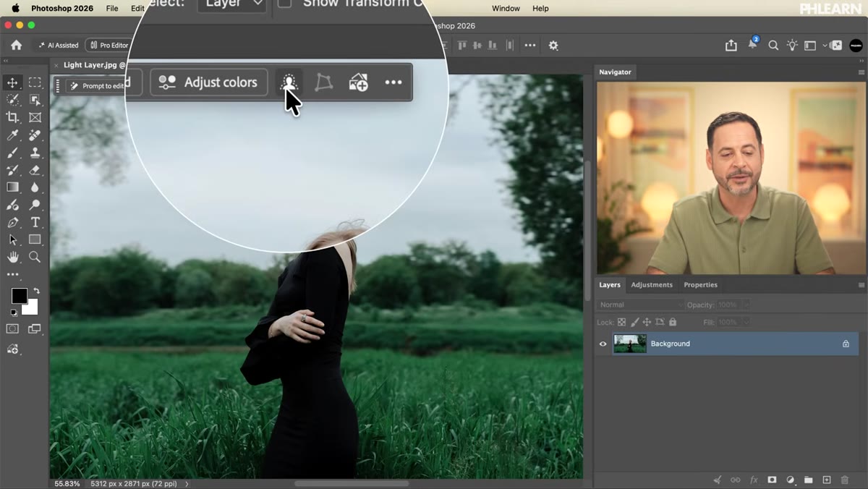
Task: Select the Rectangular Marquee tool
Action: [35, 82]
